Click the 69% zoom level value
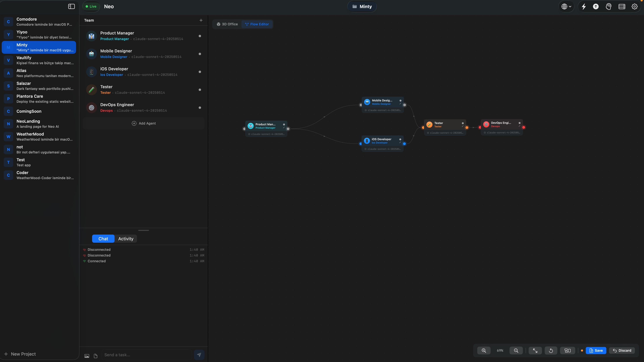Image resolution: width=644 pixels, height=362 pixels. tap(500, 351)
